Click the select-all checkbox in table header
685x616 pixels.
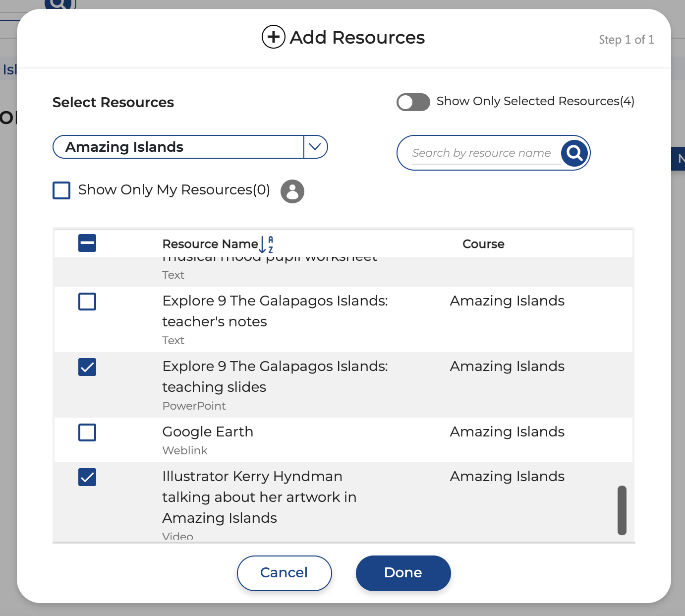(x=87, y=244)
